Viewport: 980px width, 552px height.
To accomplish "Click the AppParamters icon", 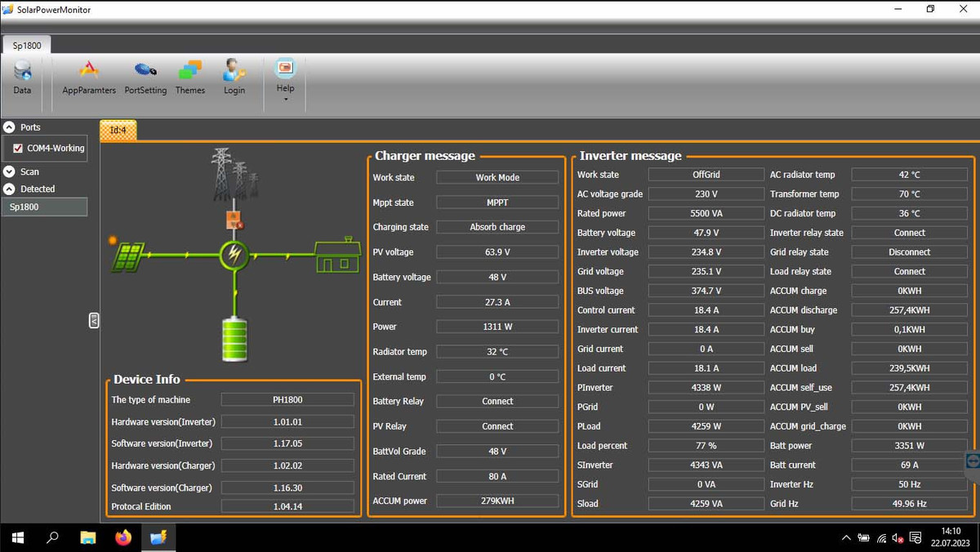I will [x=89, y=71].
